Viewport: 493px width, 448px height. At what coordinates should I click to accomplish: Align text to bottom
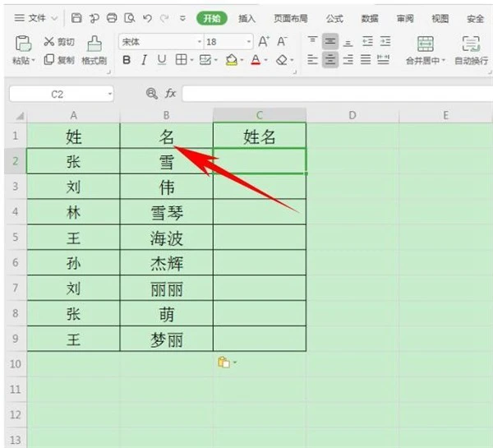coord(348,42)
